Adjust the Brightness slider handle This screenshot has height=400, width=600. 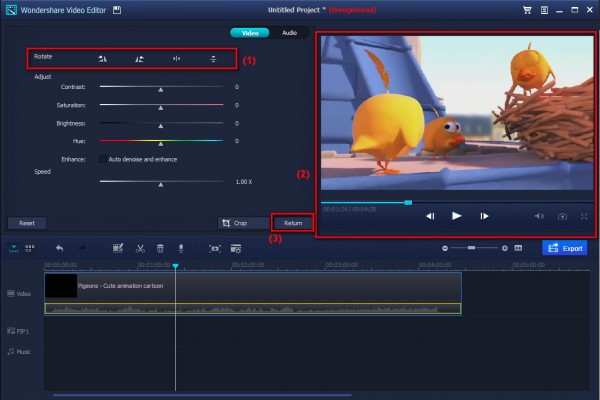click(x=161, y=126)
